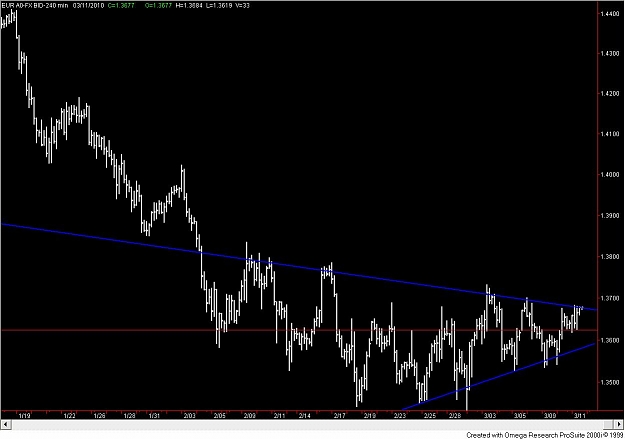Click the 3/05 date axis label

[520, 415]
